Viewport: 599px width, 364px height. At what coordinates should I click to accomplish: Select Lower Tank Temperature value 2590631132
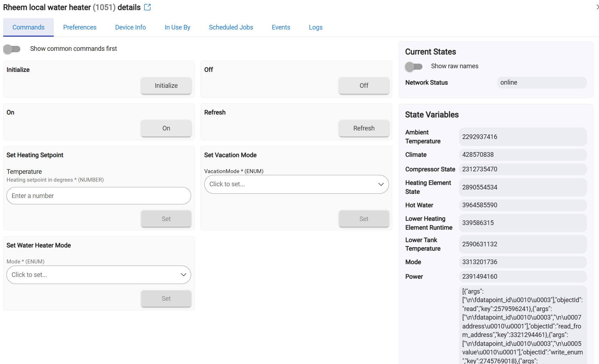[523, 244]
